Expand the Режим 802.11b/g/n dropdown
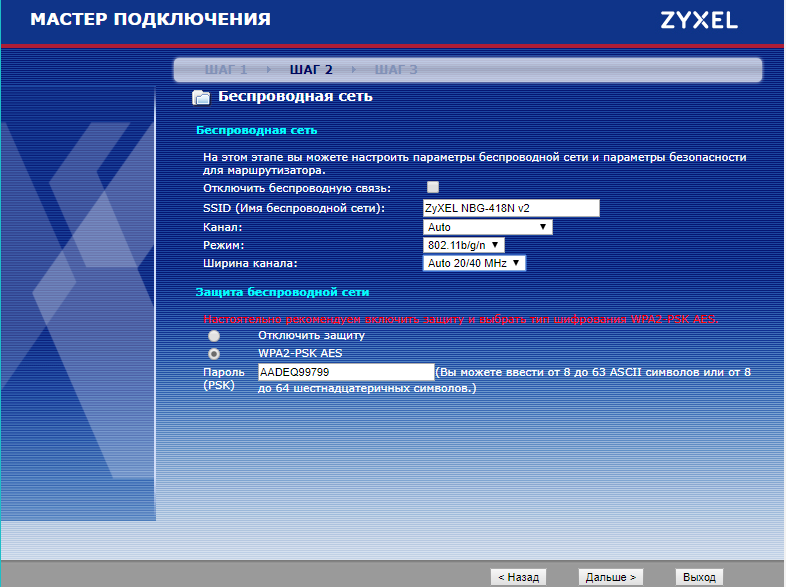Screen dimensions: 786x587 click(465, 245)
